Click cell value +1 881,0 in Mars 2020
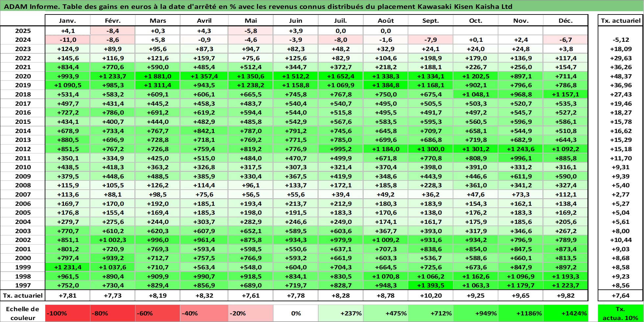 pos(158,76)
